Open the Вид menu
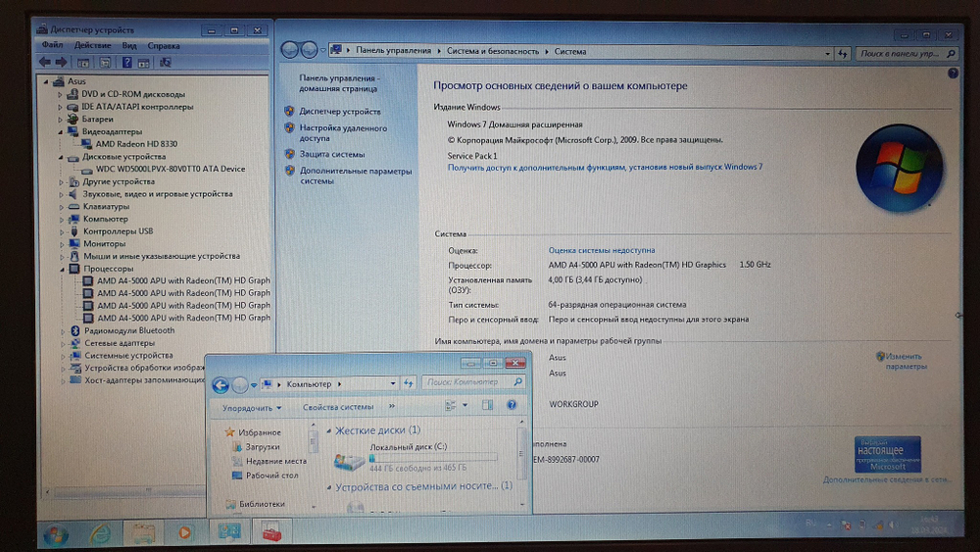The height and width of the screenshot is (552, 980). (x=129, y=46)
